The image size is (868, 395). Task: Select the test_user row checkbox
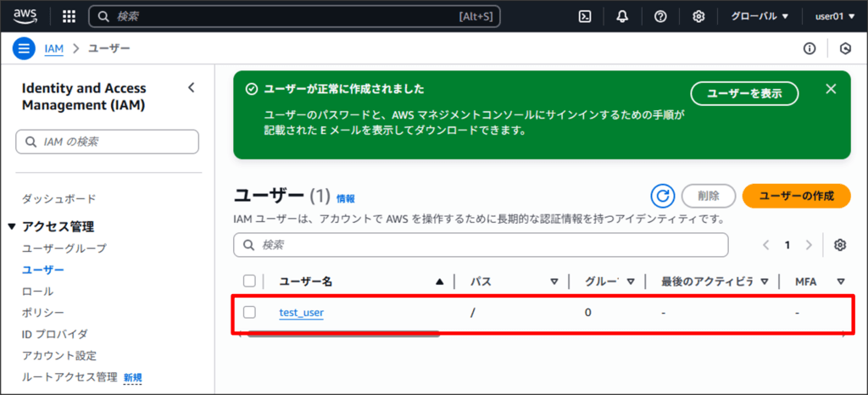249,312
